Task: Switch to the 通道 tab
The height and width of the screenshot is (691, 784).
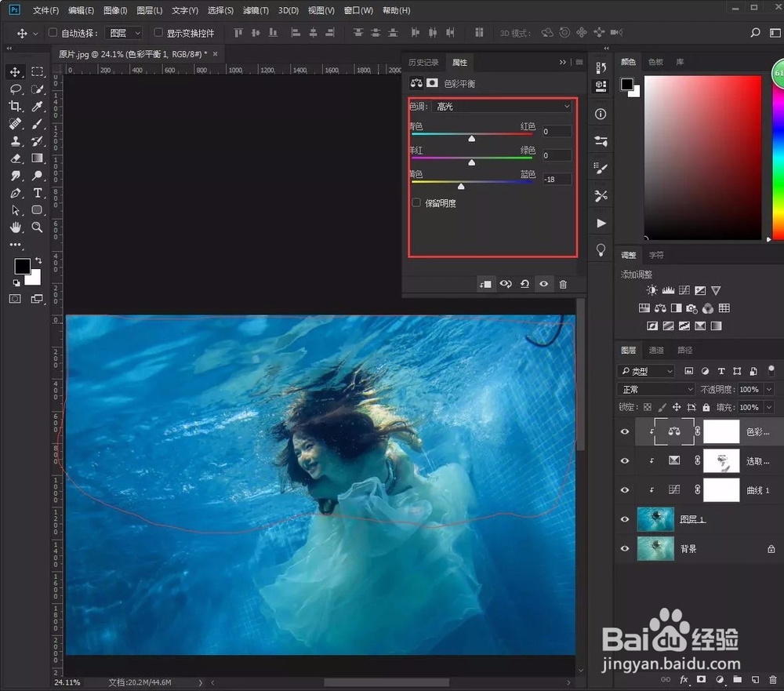Action: pyautogui.click(x=656, y=351)
